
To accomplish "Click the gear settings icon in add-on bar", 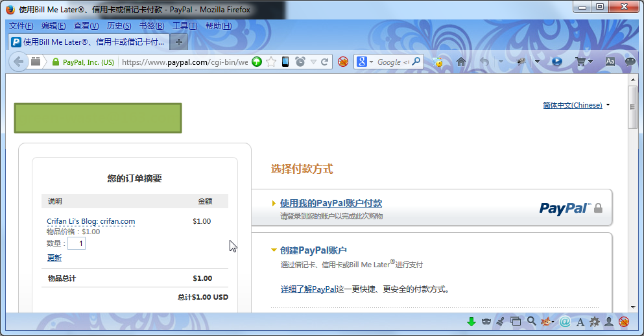I will pos(595,322).
